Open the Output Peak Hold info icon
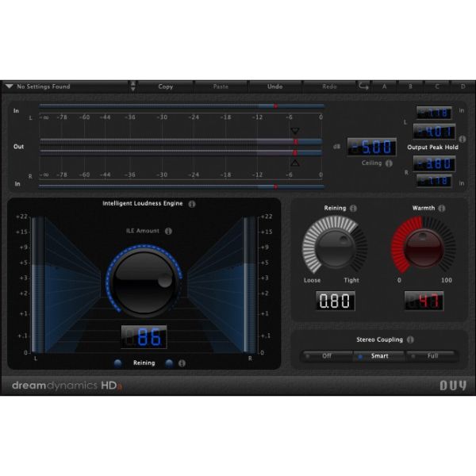 click(x=463, y=139)
